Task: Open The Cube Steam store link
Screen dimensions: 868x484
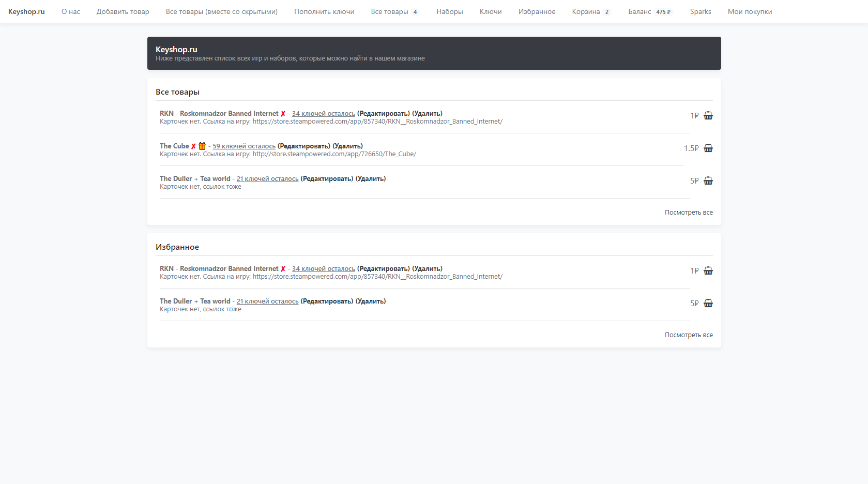Action: pyautogui.click(x=334, y=154)
